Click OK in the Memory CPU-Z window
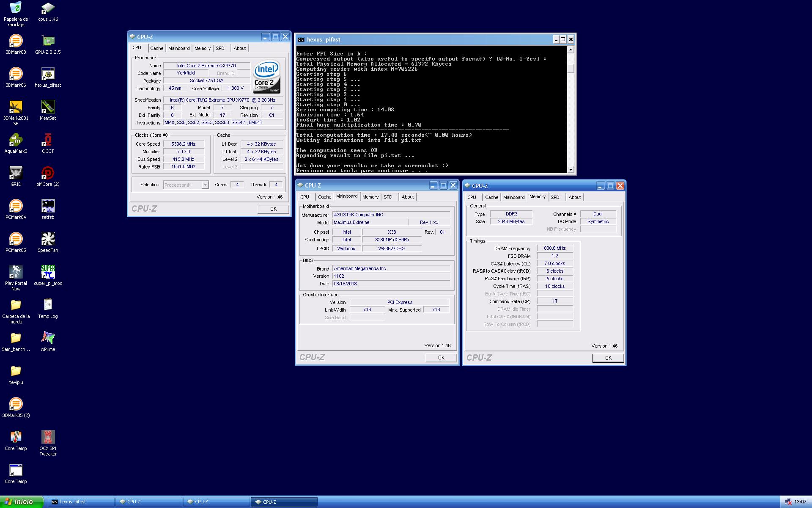Image resolution: width=812 pixels, height=508 pixels. click(x=608, y=358)
